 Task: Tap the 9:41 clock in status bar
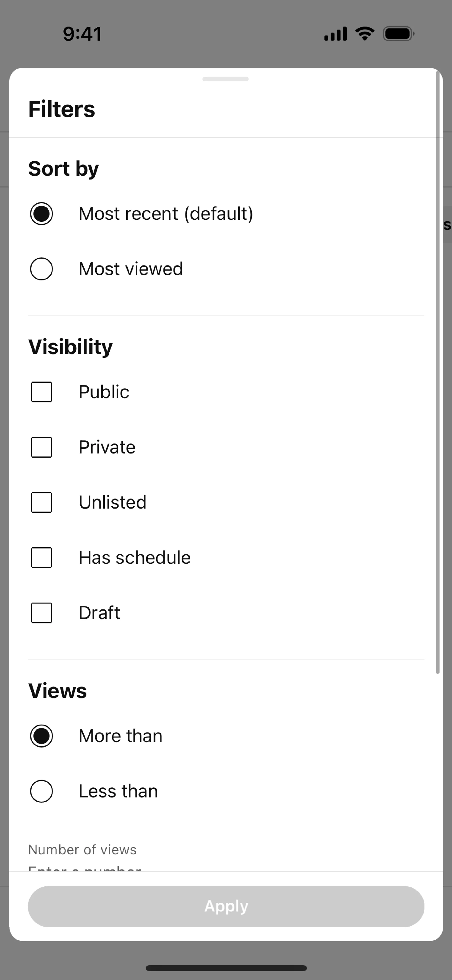pos(83,34)
